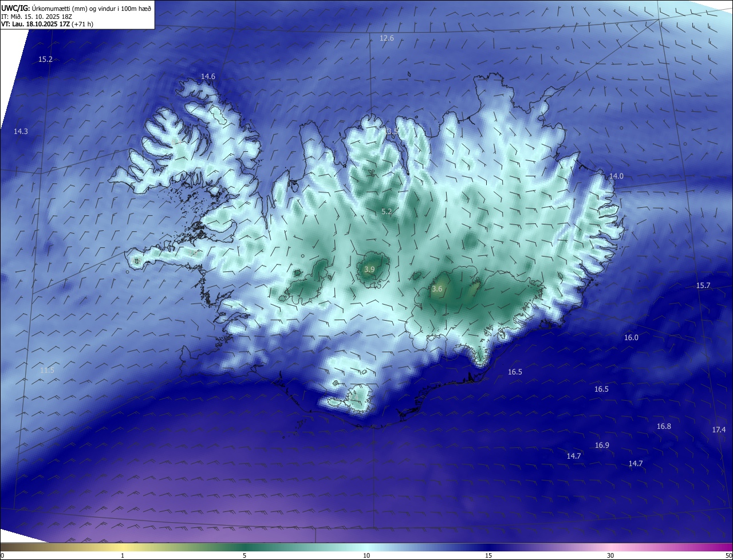This screenshot has height=560, width=733.
Task: Click the 14.6 value label on the map
Action: [x=208, y=77]
